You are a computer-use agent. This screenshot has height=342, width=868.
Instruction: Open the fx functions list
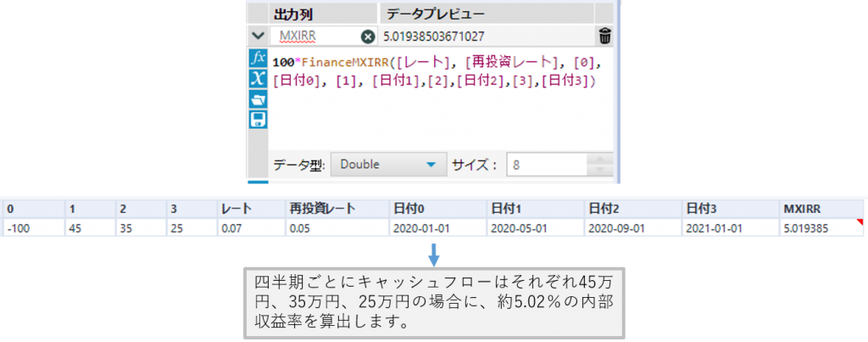[258, 58]
